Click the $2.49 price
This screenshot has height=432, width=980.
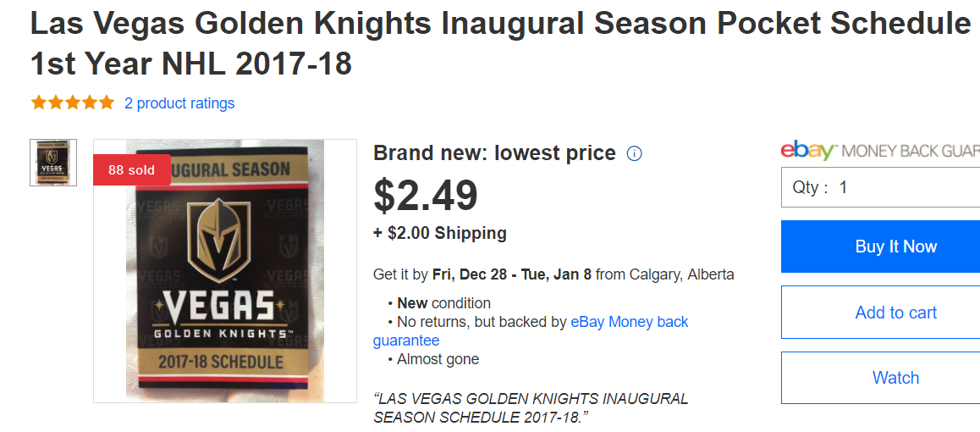coord(426,196)
